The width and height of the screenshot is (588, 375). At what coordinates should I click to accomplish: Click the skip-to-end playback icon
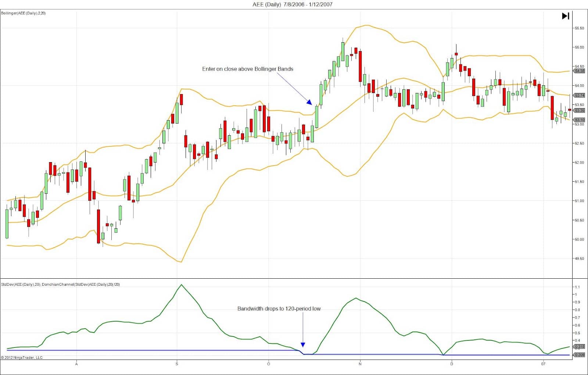coord(566,16)
